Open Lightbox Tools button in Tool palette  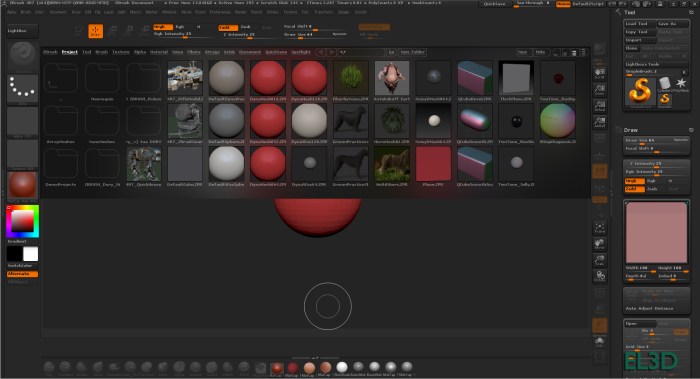point(656,64)
